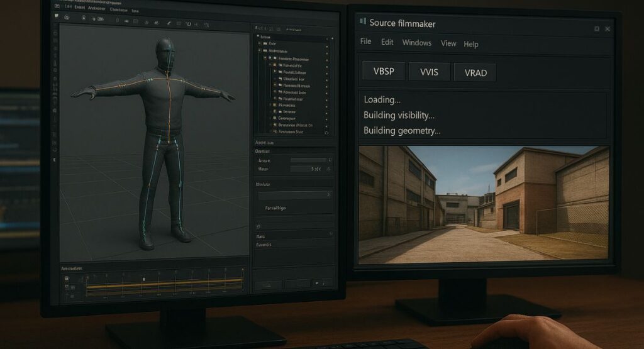
Task: Collapse the third folder node in the tree
Action: (x=265, y=58)
